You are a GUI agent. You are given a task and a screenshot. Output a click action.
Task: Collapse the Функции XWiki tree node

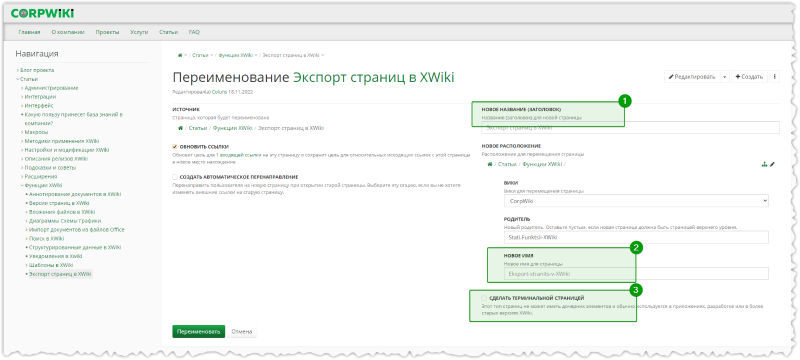(22, 186)
